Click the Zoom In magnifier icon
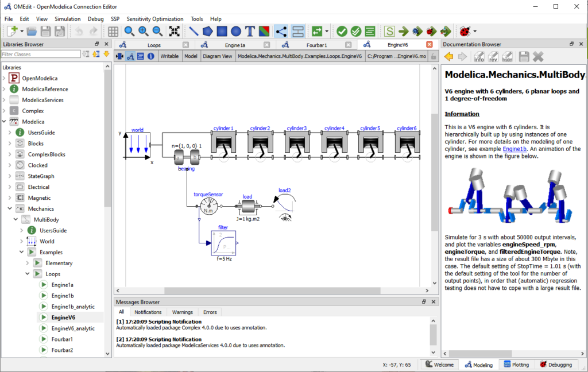 pos(143,32)
